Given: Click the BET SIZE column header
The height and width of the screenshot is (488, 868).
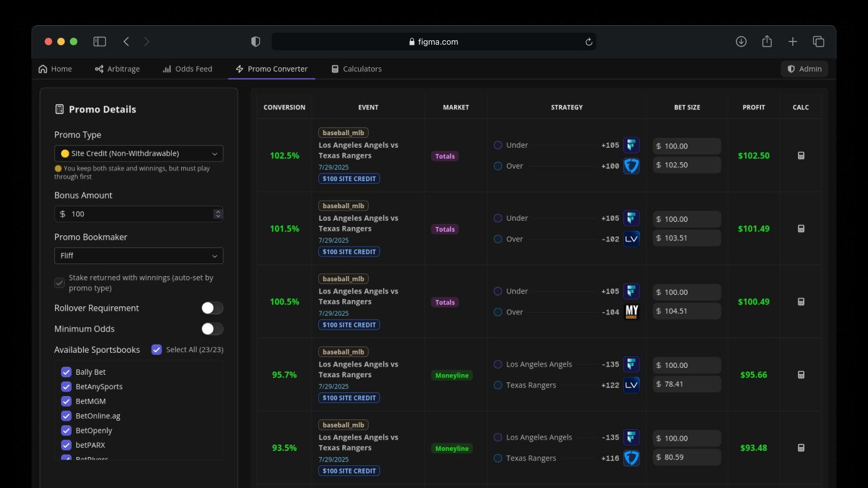Looking at the screenshot, I should click(687, 108).
